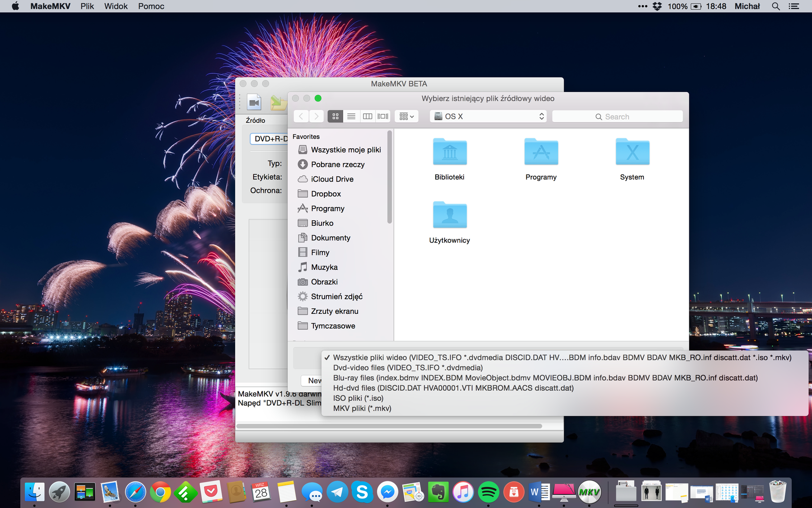
Task: Click the MakeMKV icon in the Dock
Action: [589, 492]
